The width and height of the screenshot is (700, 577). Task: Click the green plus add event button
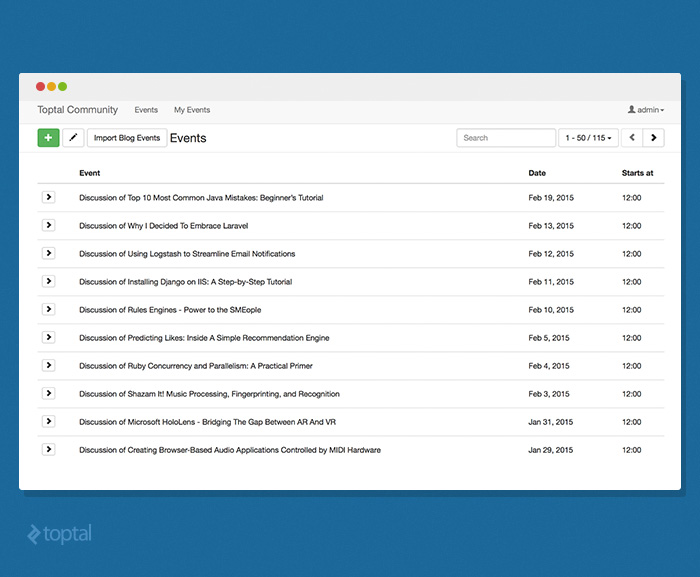[x=48, y=138]
